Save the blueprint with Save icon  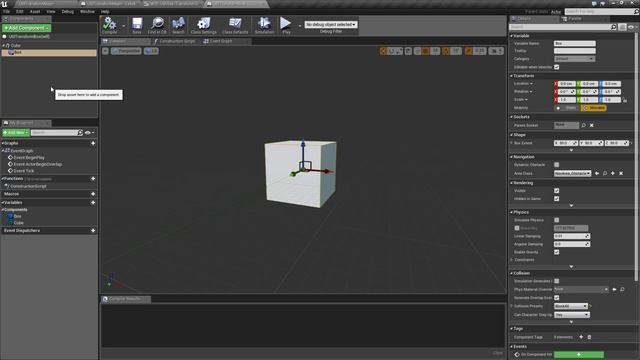point(137,24)
